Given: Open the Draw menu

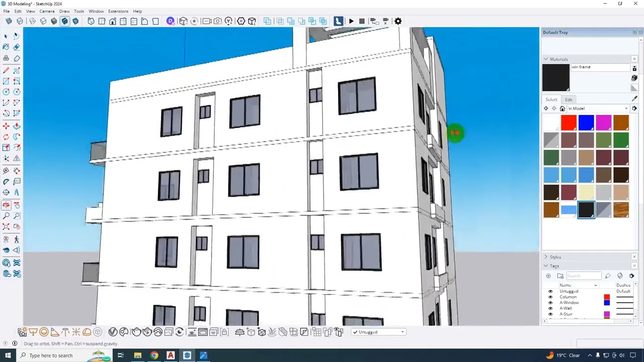Looking at the screenshot, I should [x=64, y=11].
